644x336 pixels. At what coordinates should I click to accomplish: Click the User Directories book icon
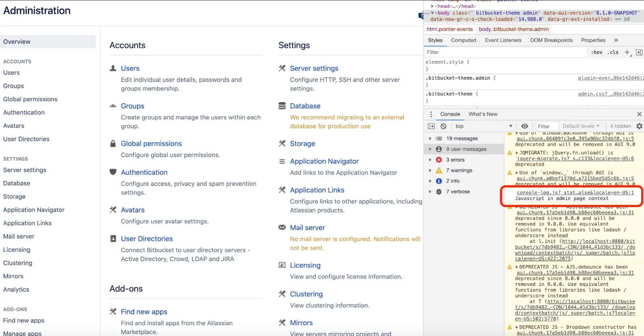[x=113, y=239]
